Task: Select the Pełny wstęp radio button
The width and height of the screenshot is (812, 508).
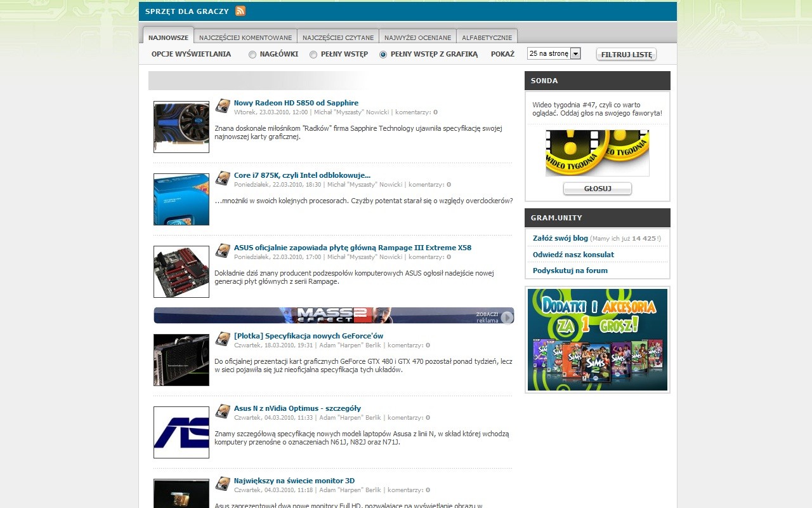Action: pos(313,55)
